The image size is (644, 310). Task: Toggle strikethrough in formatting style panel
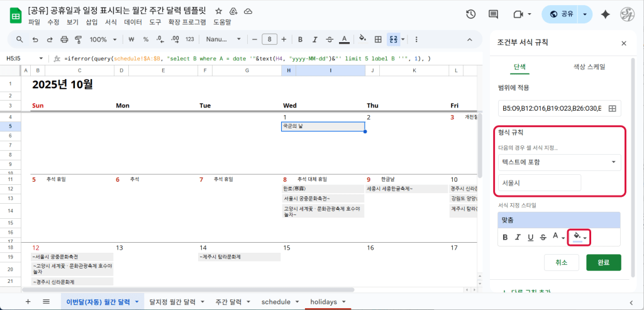tap(543, 237)
